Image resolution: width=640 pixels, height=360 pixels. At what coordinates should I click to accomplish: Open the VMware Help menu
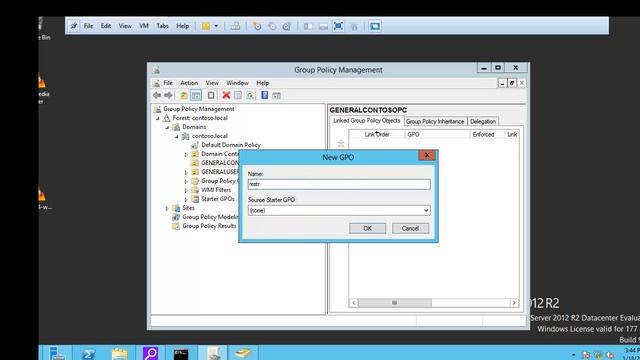(182, 26)
